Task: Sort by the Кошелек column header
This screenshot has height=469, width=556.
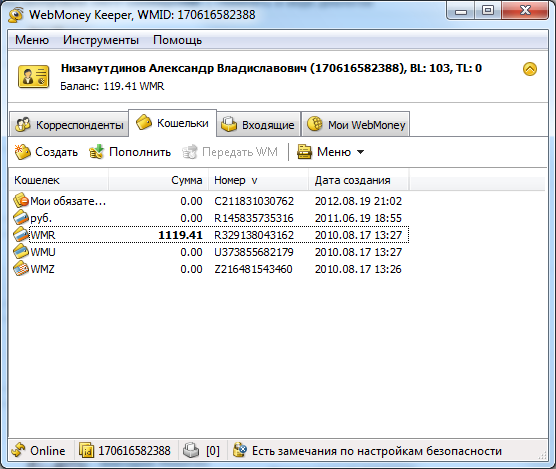Action: [x=59, y=180]
